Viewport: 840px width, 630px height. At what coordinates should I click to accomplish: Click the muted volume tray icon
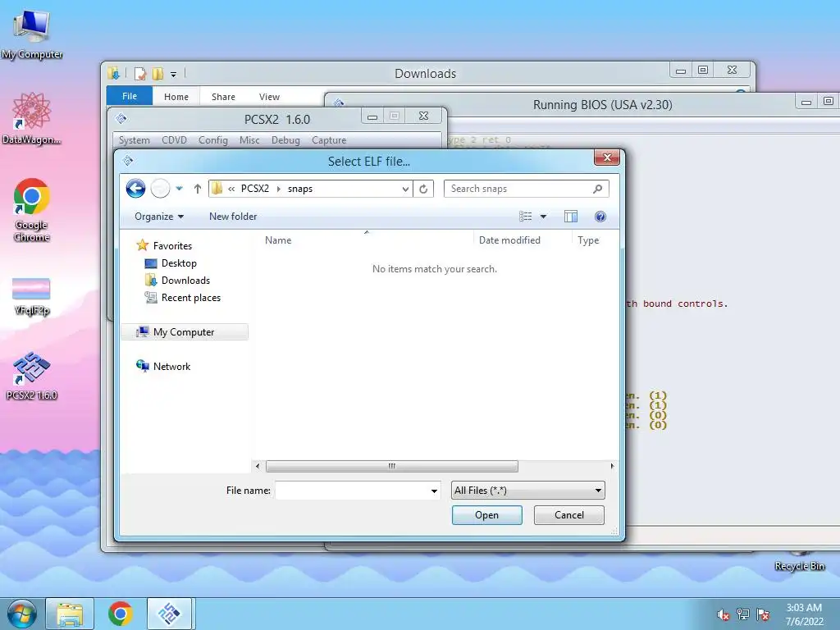[724, 614]
